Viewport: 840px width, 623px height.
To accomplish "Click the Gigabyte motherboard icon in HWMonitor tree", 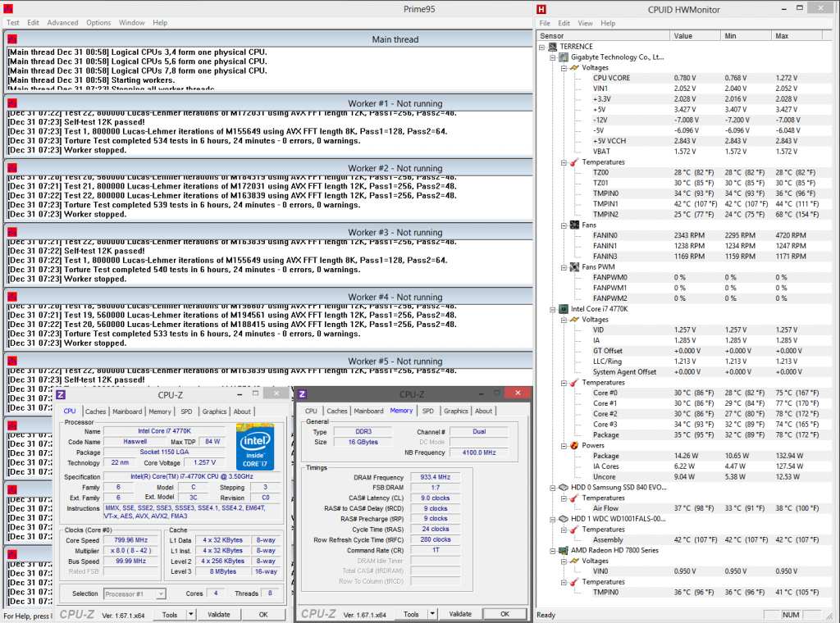I will 563,57.
